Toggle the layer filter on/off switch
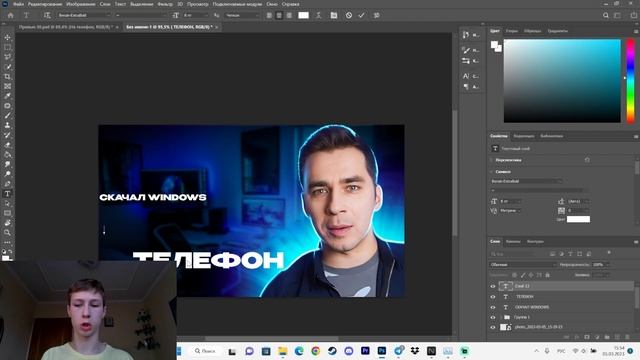640x360 pixels. tap(609, 253)
